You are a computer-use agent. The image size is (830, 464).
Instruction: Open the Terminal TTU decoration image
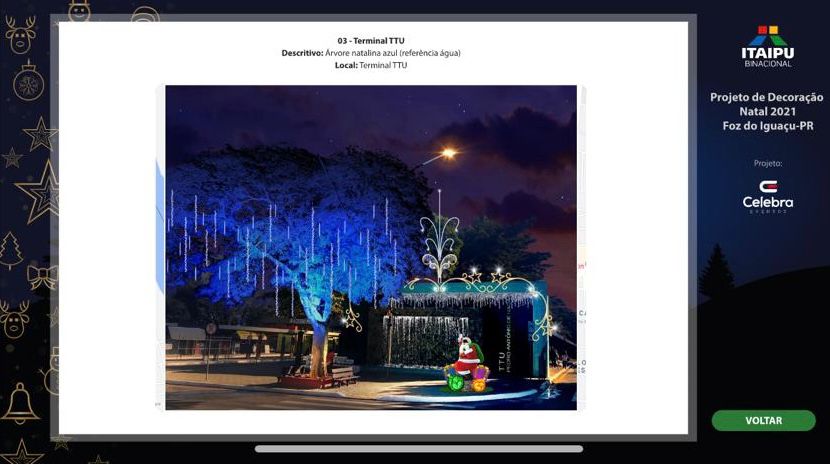coord(371,248)
